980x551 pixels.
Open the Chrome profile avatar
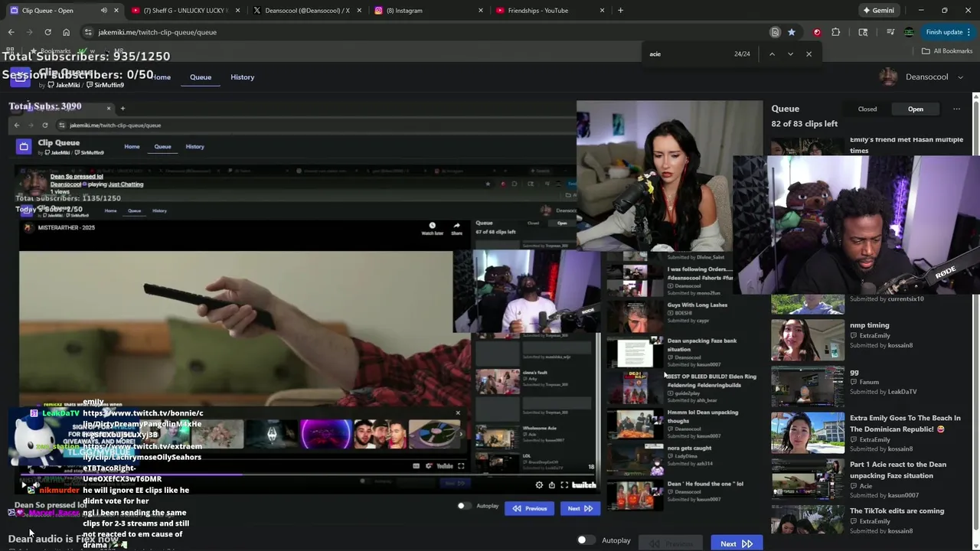point(909,32)
